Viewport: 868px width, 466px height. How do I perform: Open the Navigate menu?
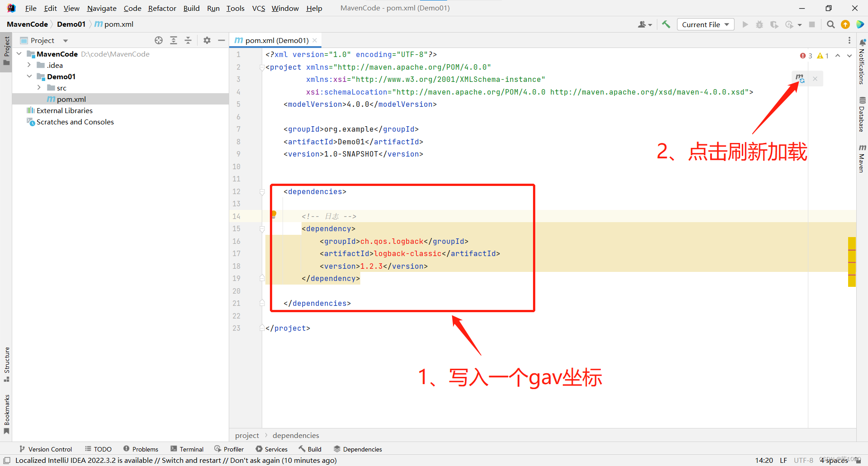[x=102, y=8]
